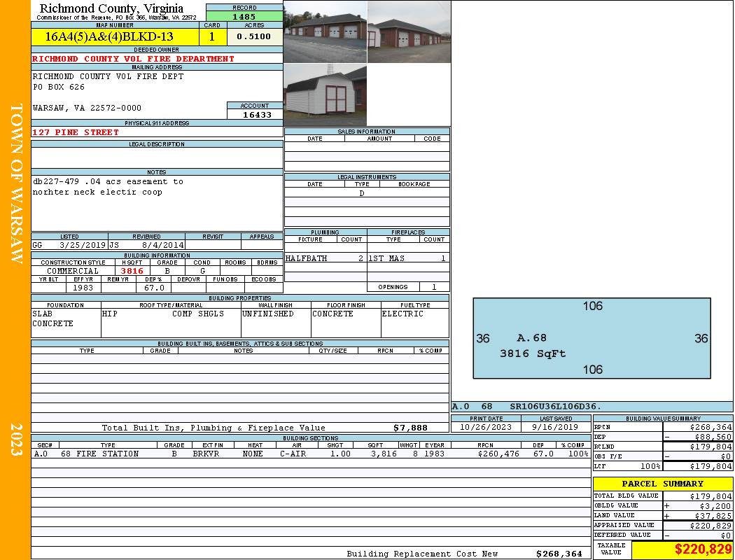Image resolution: width=735 pixels, height=560 pixels.
Task: Select the deeded owner name in red
Action: click(133, 59)
